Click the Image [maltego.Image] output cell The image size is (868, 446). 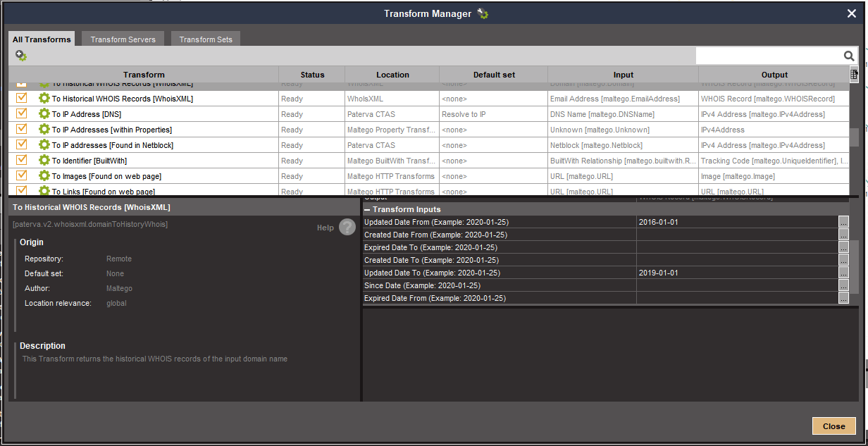(x=774, y=176)
